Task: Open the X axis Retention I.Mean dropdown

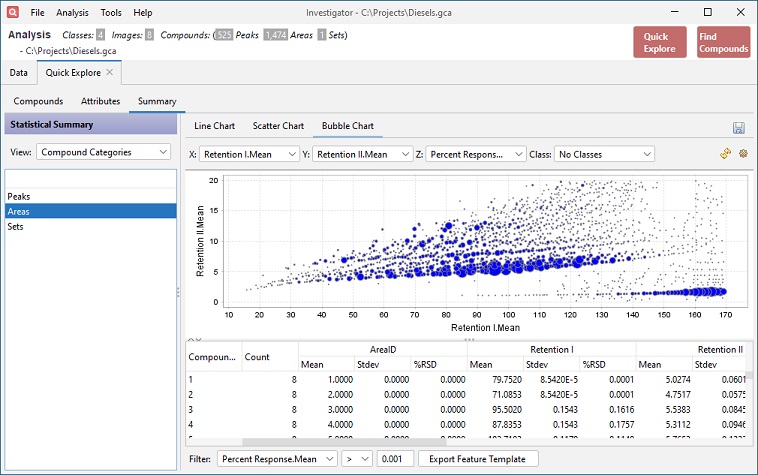Action: pyautogui.click(x=249, y=154)
